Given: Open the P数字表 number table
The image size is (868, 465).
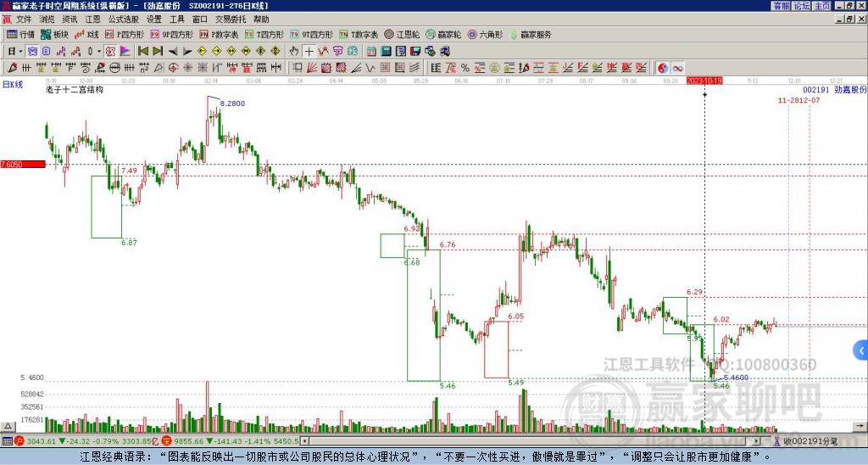Looking at the screenshot, I should [219, 35].
